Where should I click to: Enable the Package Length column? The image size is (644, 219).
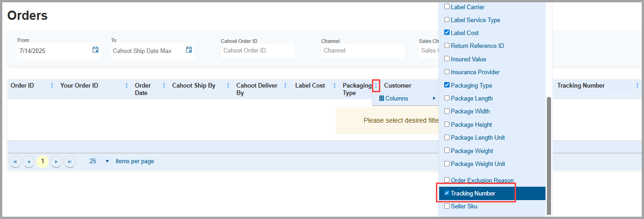(x=447, y=98)
